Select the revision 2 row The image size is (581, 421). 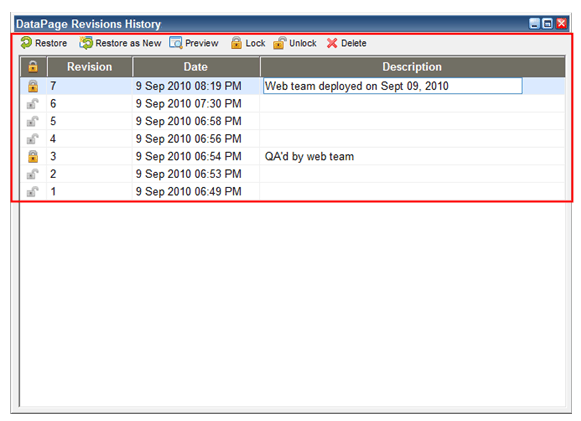pyautogui.click(x=293, y=174)
